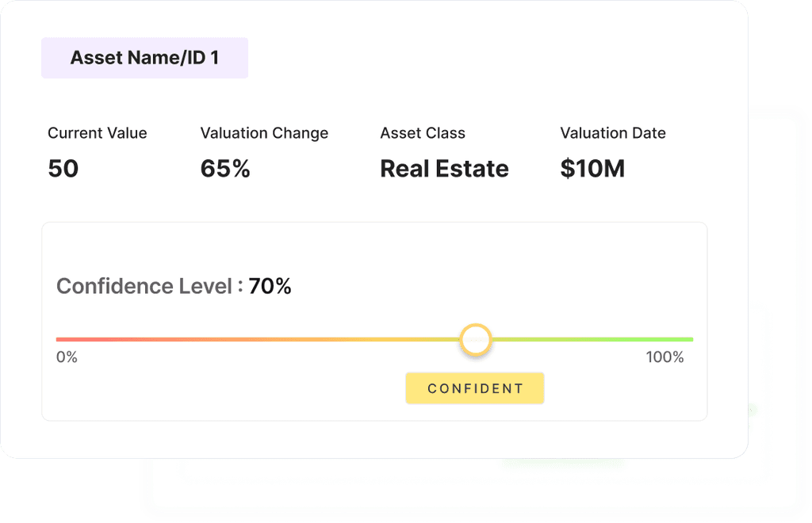This screenshot has width=812, height=523.
Task: Click the Asset Name/ID 1 label chip
Action: [x=144, y=57]
